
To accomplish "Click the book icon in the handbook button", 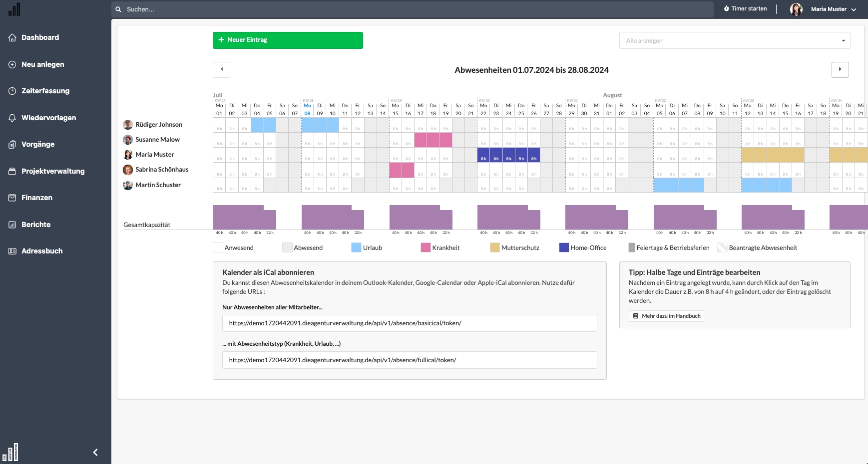I will pos(636,316).
